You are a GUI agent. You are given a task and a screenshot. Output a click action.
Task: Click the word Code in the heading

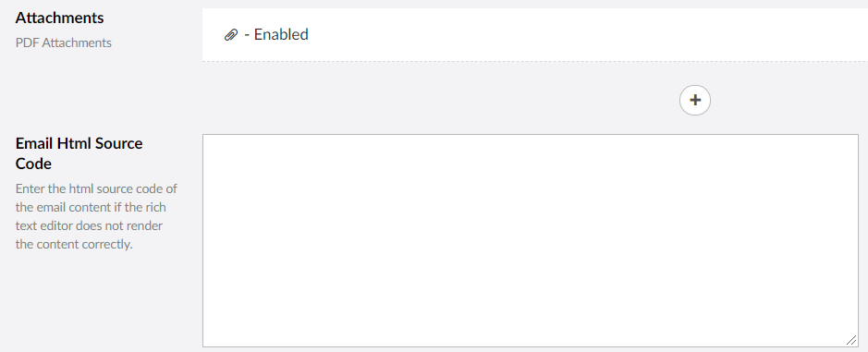click(x=33, y=164)
